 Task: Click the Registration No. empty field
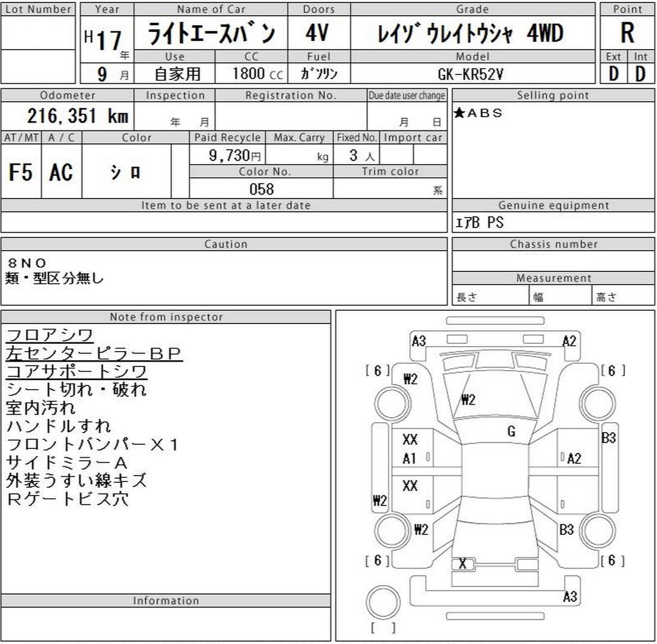tap(291, 116)
